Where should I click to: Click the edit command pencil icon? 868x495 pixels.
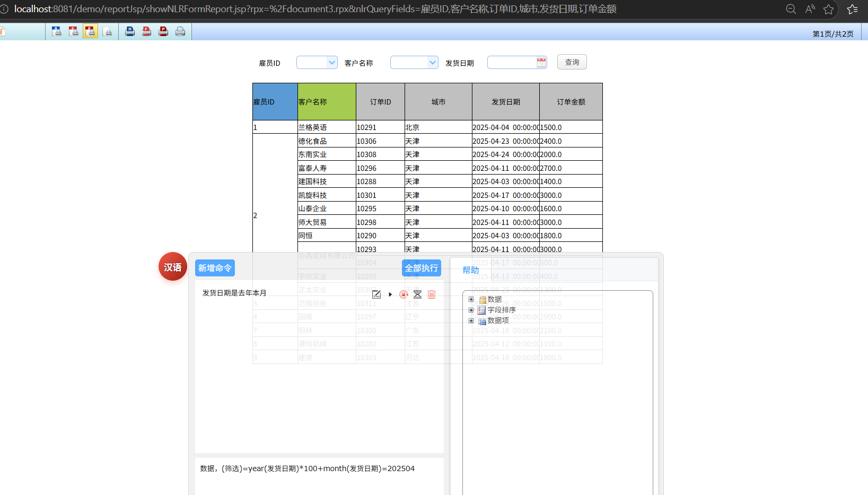(x=376, y=294)
